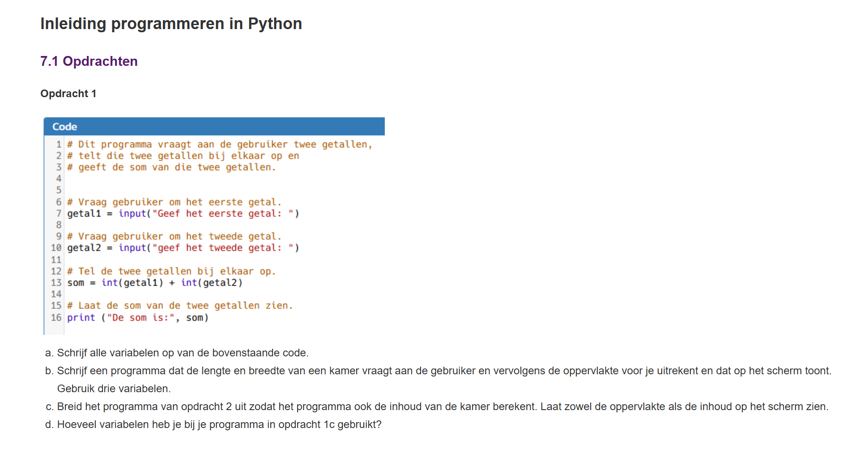Click the 'getal1' variable on line 7
The width and height of the screenshot is (868, 458).
tap(84, 214)
